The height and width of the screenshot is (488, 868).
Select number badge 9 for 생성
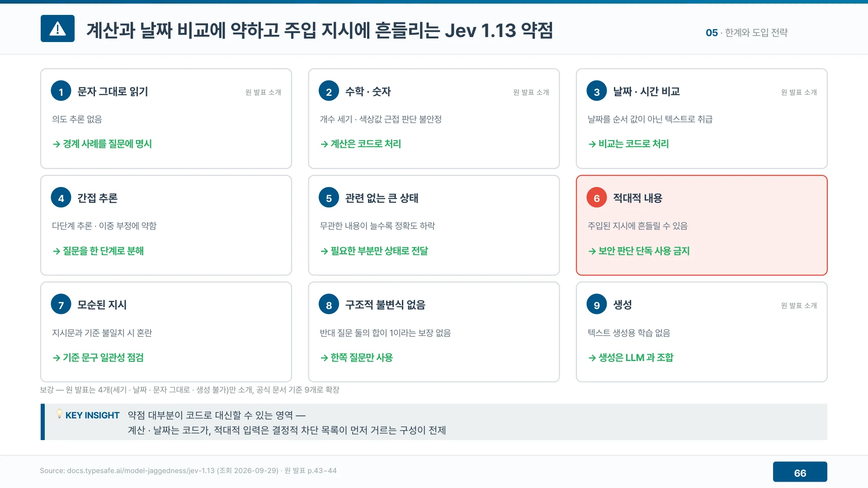[597, 305]
